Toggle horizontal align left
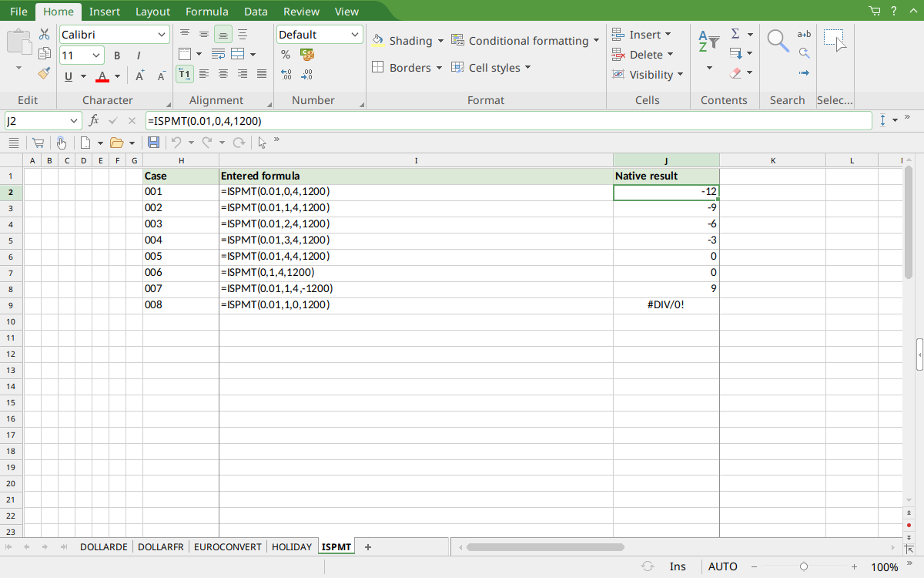The image size is (924, 578). point(204,74)
